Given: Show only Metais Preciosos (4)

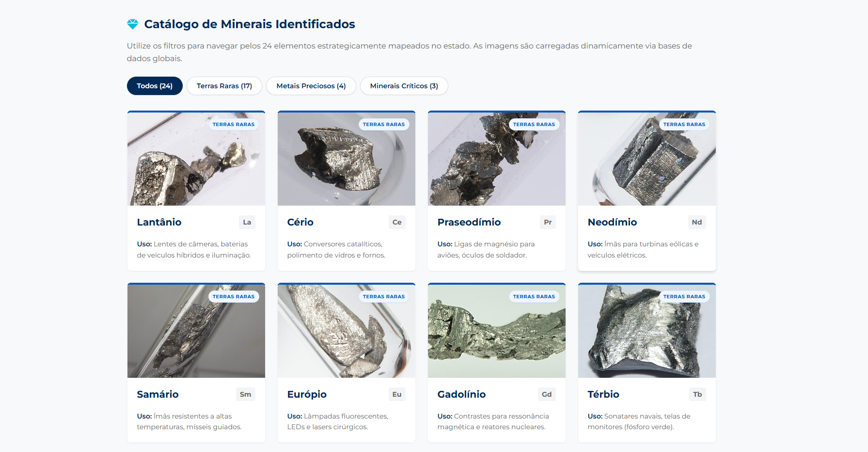Looking at the screenshot, I should point(311,86).
